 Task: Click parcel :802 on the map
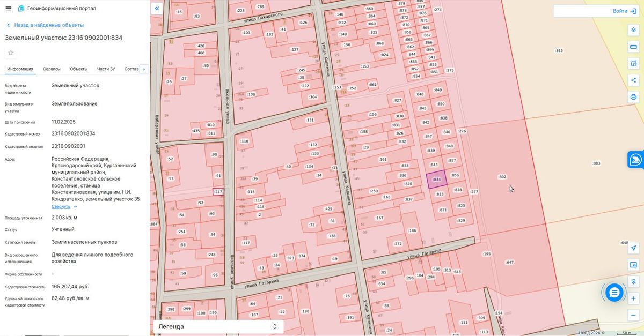coord(502,177)
